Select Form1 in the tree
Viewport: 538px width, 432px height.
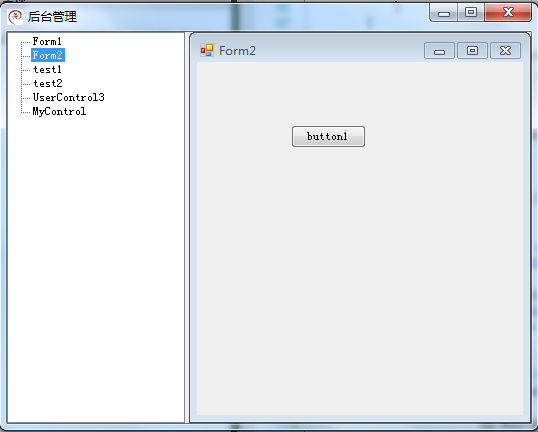[47, 42]
